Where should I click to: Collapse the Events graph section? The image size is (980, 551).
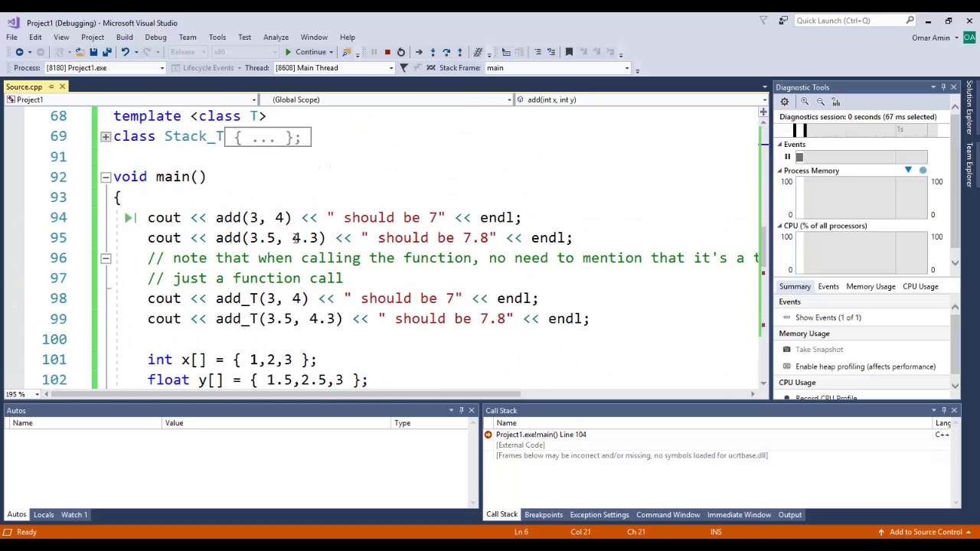[780, 145]
